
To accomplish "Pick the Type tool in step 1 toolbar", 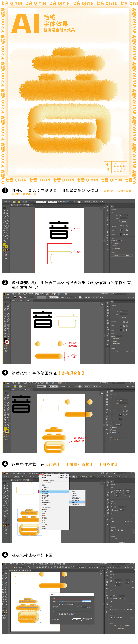I will [x=4, y=216].
